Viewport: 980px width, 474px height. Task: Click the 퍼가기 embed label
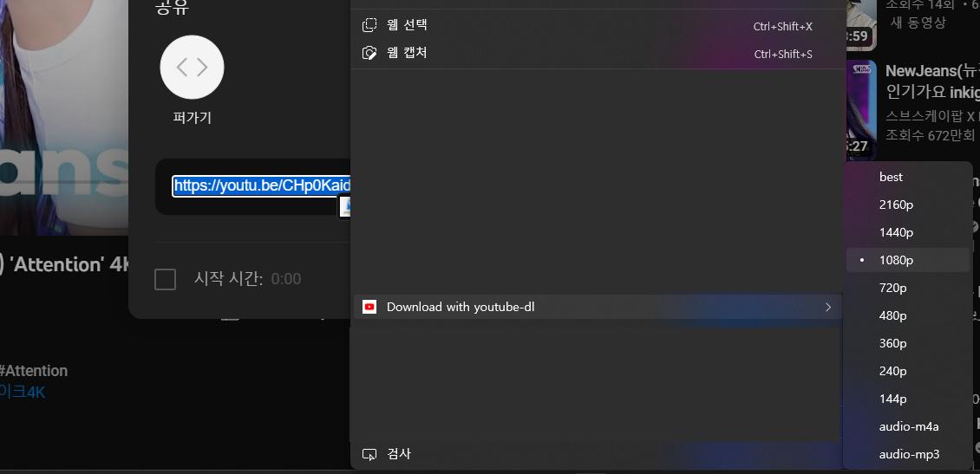[192, 118]
